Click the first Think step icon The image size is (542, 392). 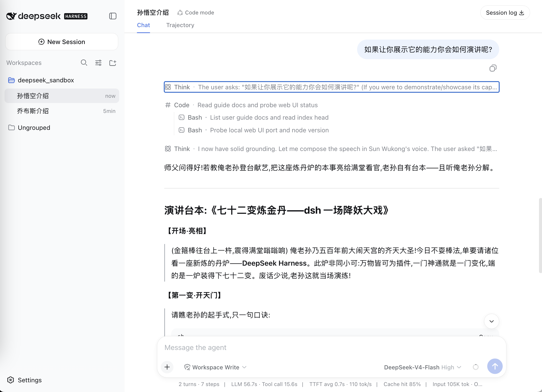tap(168, 87)
